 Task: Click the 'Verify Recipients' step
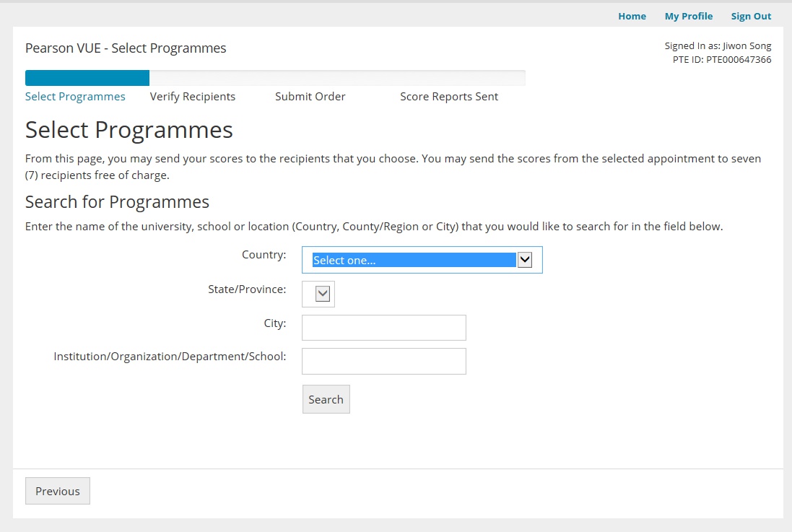pos(193,97)
